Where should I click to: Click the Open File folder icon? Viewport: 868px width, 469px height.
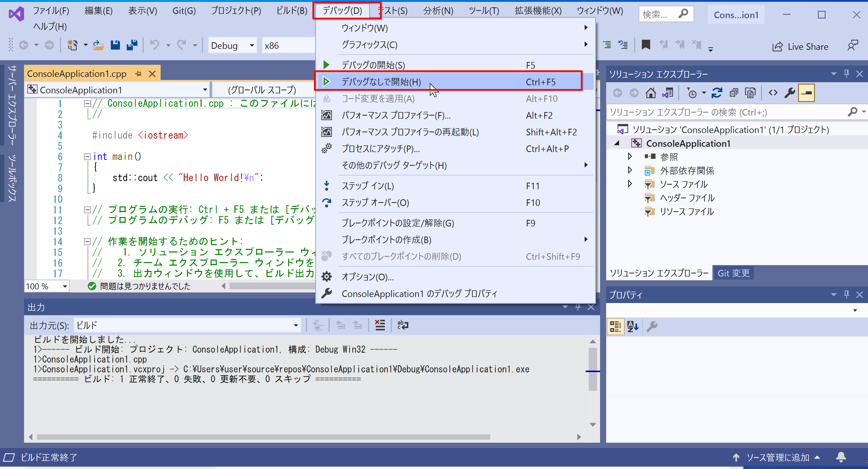98,45
